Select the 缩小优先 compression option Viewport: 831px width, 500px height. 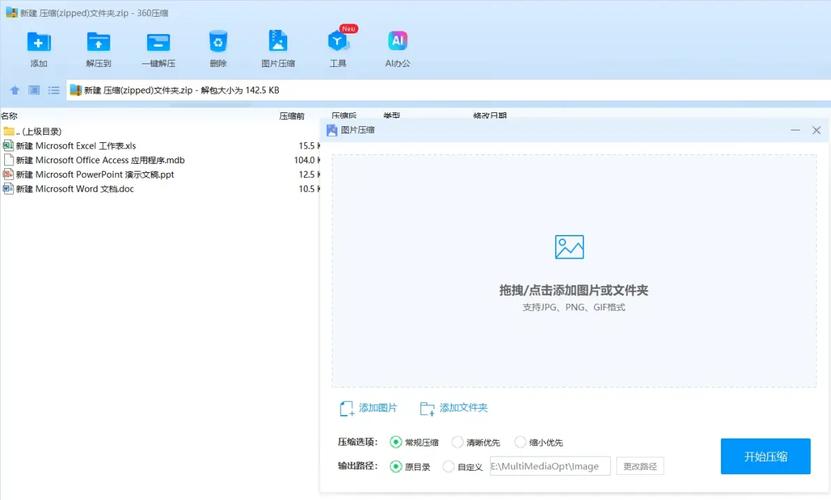pyautogui.click(x=520, y=442)
